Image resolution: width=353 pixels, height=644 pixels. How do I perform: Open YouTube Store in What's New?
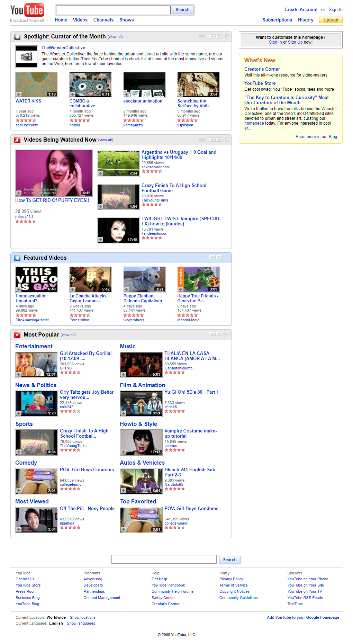pos(260,83)
